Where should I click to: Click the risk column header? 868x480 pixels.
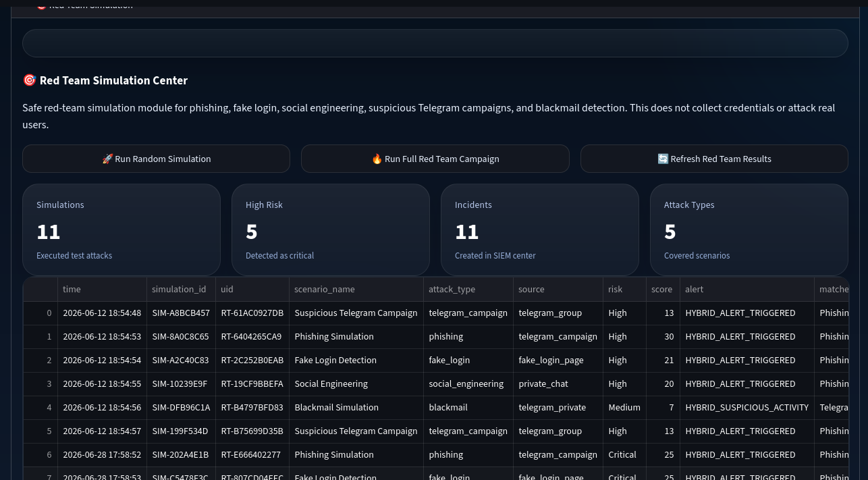pos(624,289)
